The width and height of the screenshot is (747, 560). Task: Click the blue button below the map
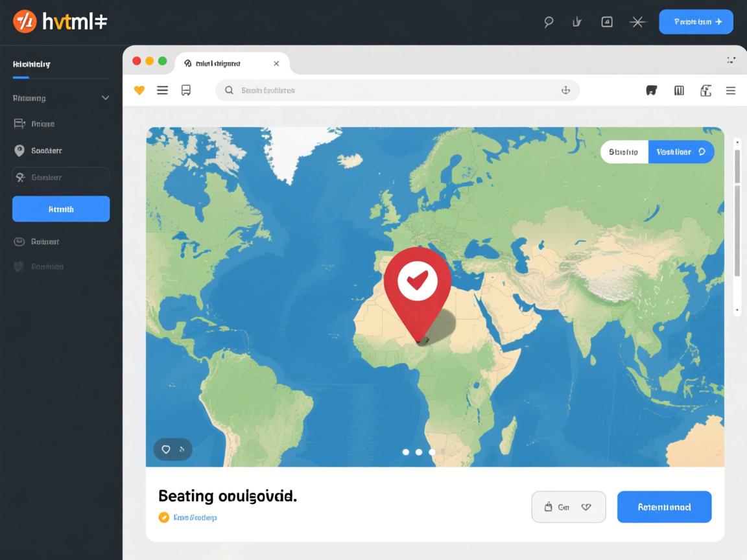pos(664,507)
